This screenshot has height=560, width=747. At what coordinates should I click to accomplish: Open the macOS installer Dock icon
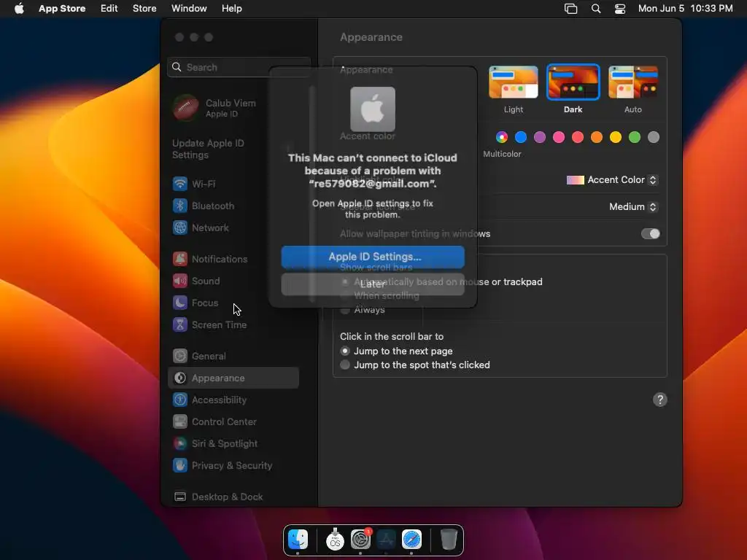point(335,540)
